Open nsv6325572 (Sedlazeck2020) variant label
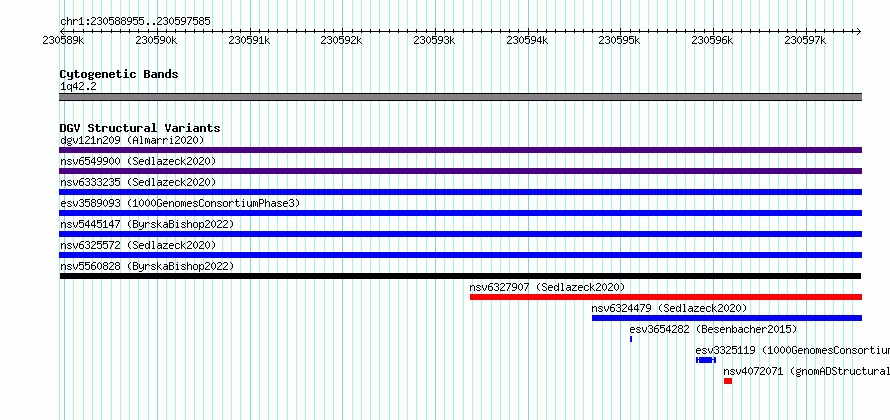Image resolution: width=890 pixels, height=420 pixels. pyautogui.click(x=138, y=245)
